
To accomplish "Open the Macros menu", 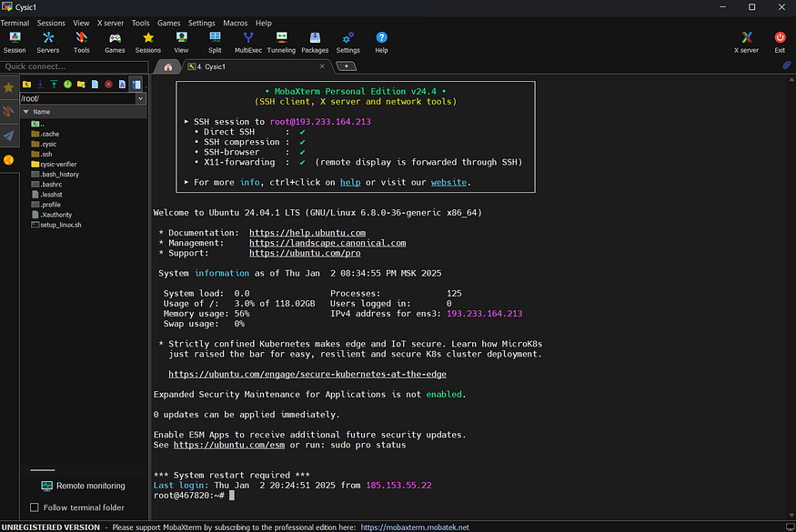I will pos(235,23).
